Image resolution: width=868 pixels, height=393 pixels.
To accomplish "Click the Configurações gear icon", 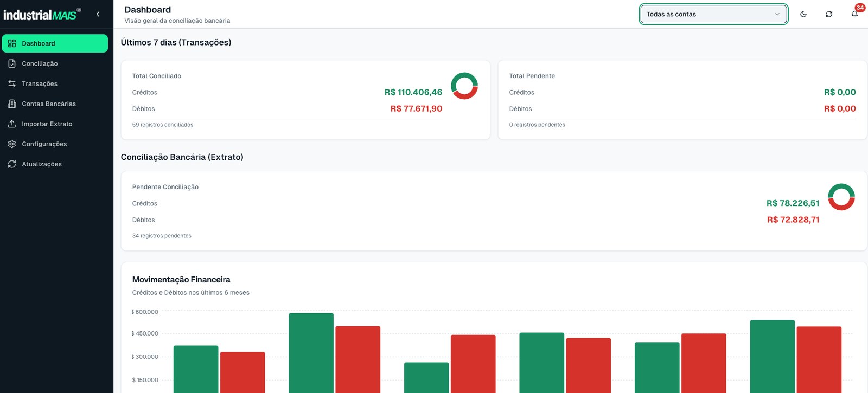I will point(12,144).
